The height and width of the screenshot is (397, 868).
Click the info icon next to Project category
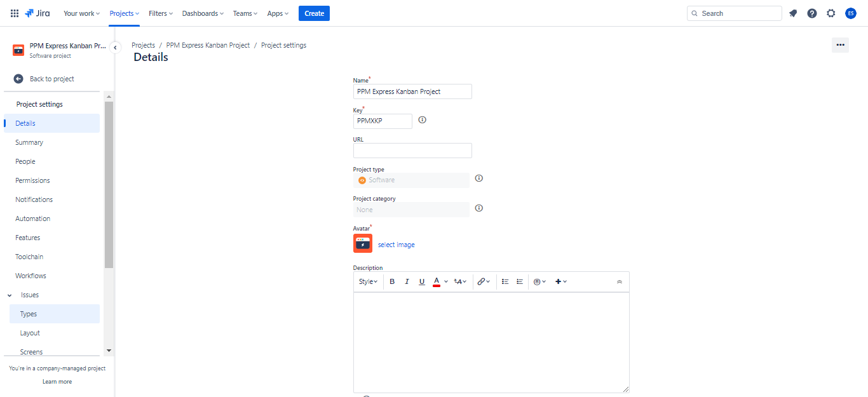pyautogui.click(x=479, y=208)
